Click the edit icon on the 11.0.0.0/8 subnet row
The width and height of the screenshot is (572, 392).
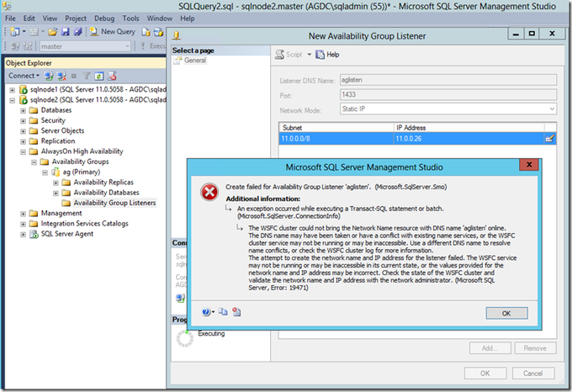coord(550,139)
